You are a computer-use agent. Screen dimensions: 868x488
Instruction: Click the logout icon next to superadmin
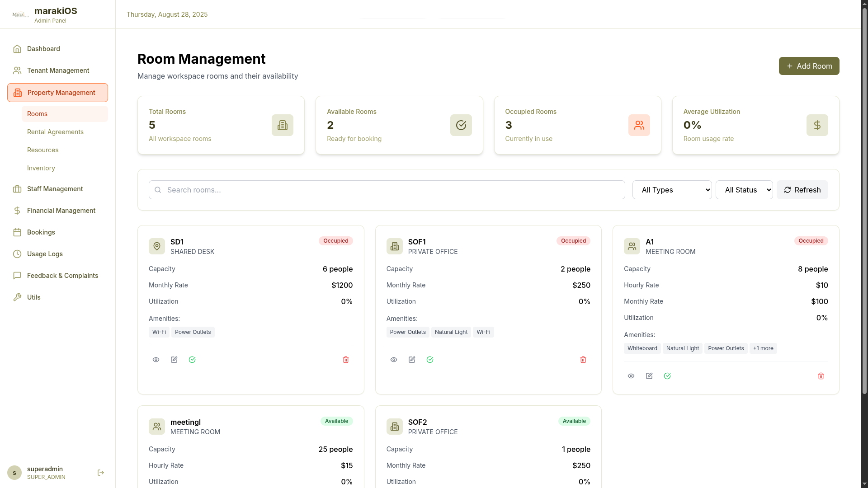tap(101, 473)
